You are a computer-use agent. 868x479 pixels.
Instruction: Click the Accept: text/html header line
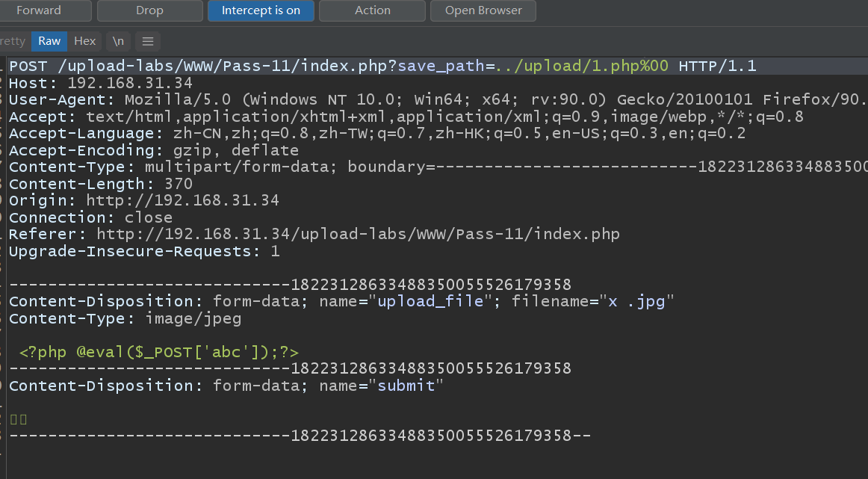tap(406, 117)
